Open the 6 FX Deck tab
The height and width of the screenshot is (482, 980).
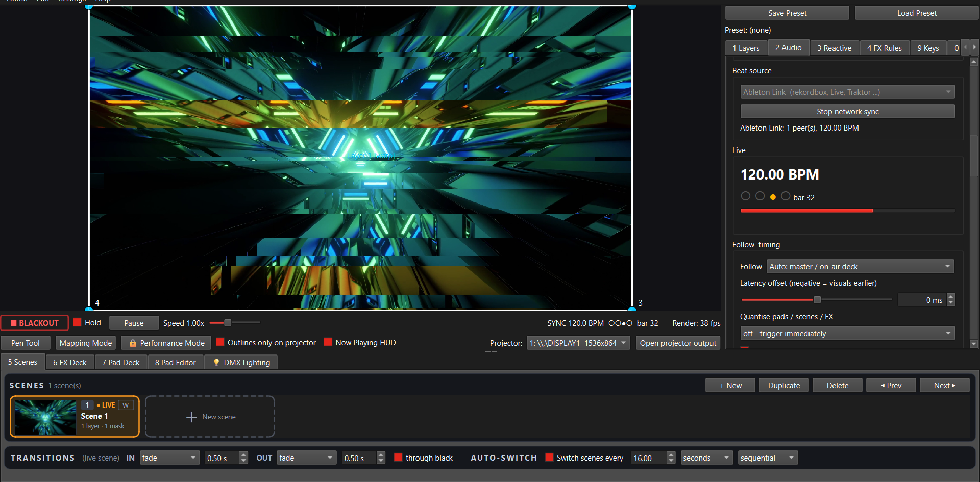70,362
